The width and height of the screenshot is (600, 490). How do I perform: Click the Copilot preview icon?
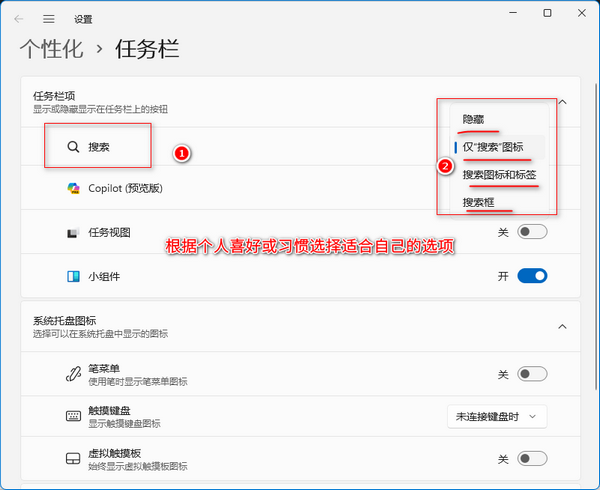click(x=73, y=188)
